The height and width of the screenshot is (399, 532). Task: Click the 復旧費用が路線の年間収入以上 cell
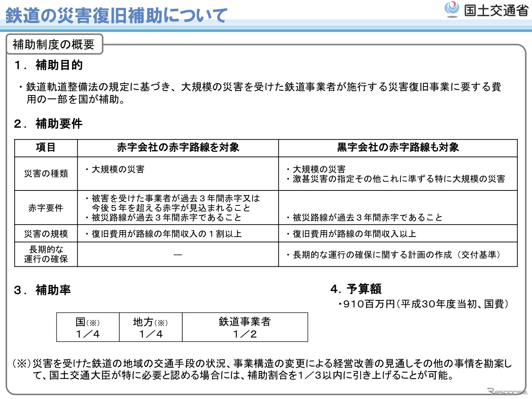click(354, 234)
